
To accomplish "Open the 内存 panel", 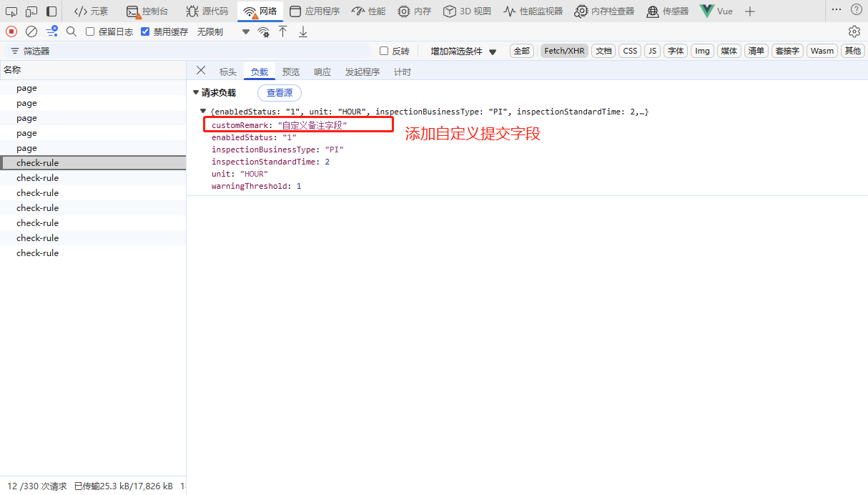I will (414, 11).
